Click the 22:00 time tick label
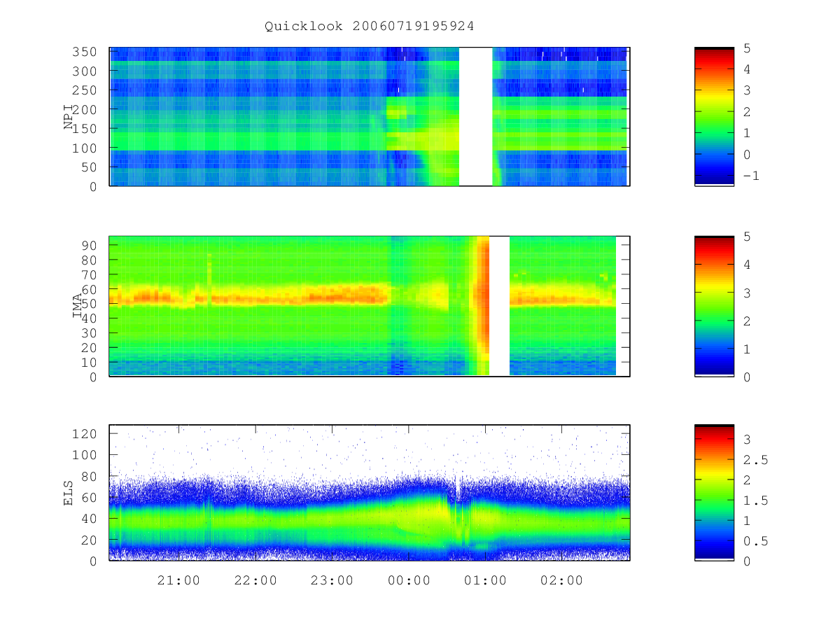Image resolution: width=840 pixels, height=630 pixels. [x=255, y=580]
